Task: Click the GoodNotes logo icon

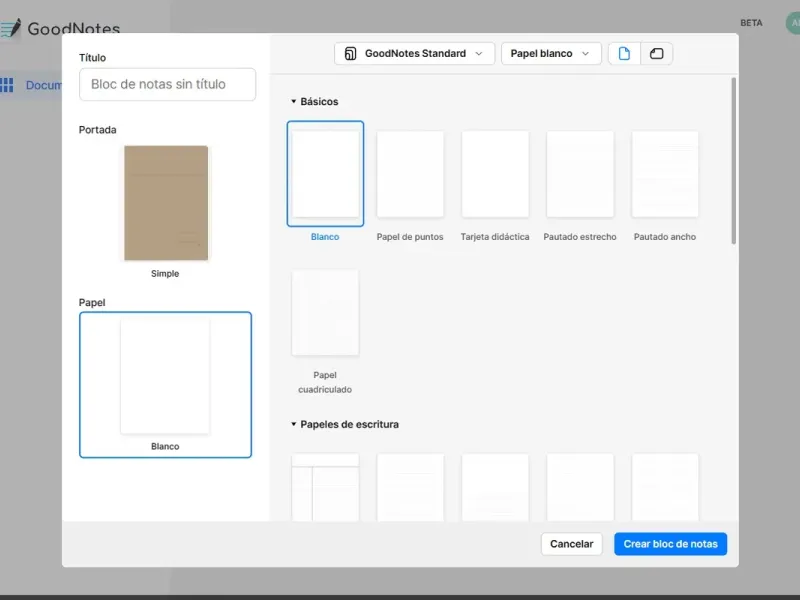Action: (x=11, y=28)
